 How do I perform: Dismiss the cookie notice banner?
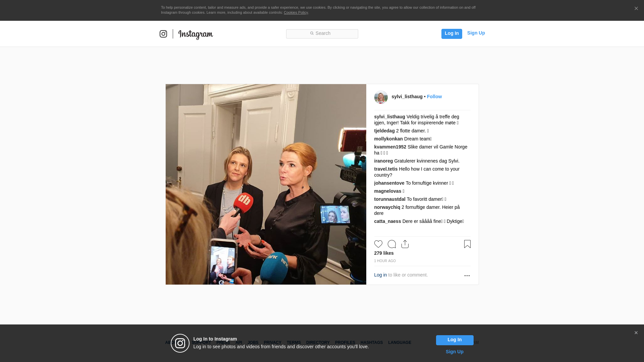(x=636, y=8)
